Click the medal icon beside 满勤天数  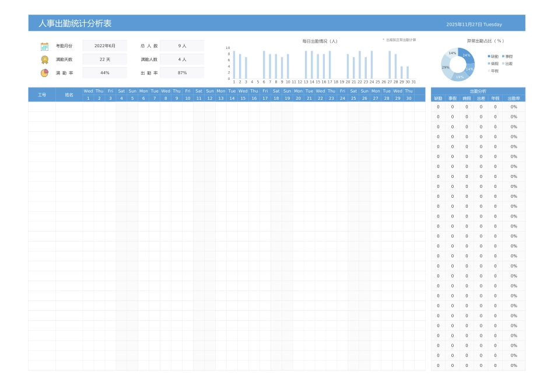tap(44, 60)
